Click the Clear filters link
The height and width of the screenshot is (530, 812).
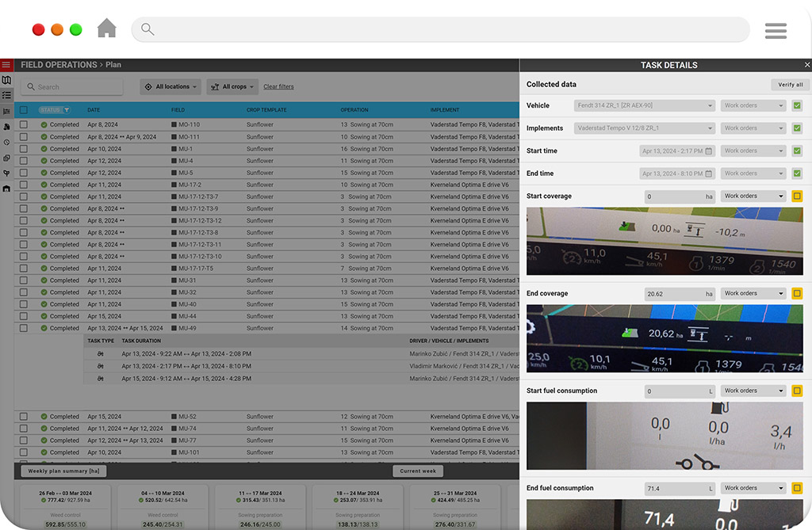278,87
